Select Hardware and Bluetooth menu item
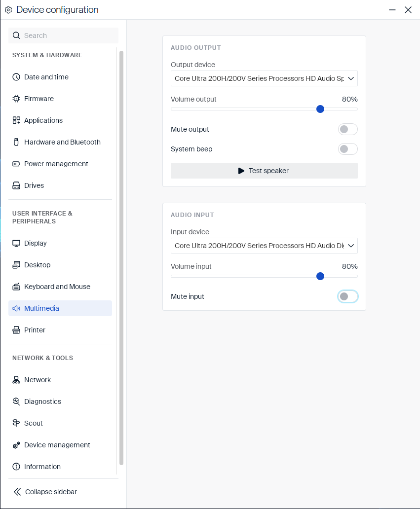The height and width of the screenshot is (509, 420). coord(60,142)
